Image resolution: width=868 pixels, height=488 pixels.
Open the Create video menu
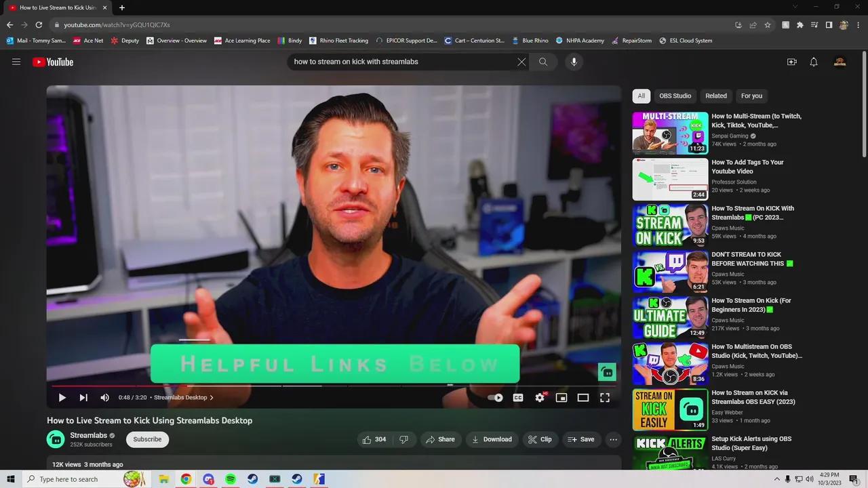coord(791,62)
